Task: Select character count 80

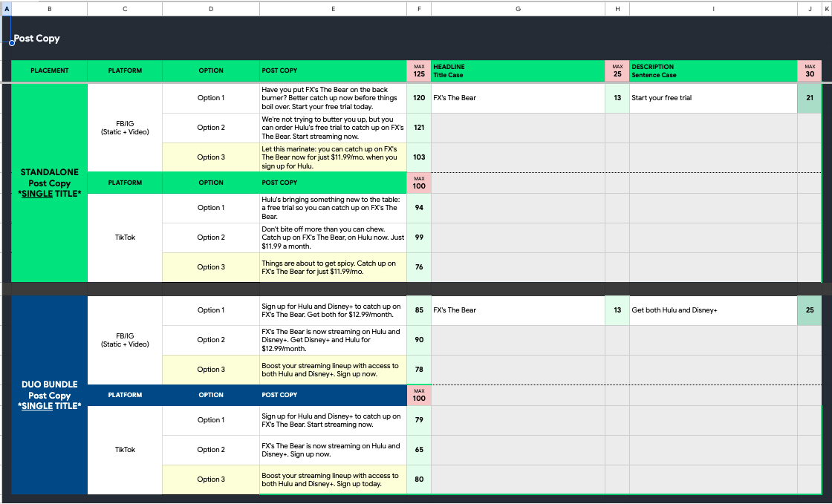Action: pos(419,480)
